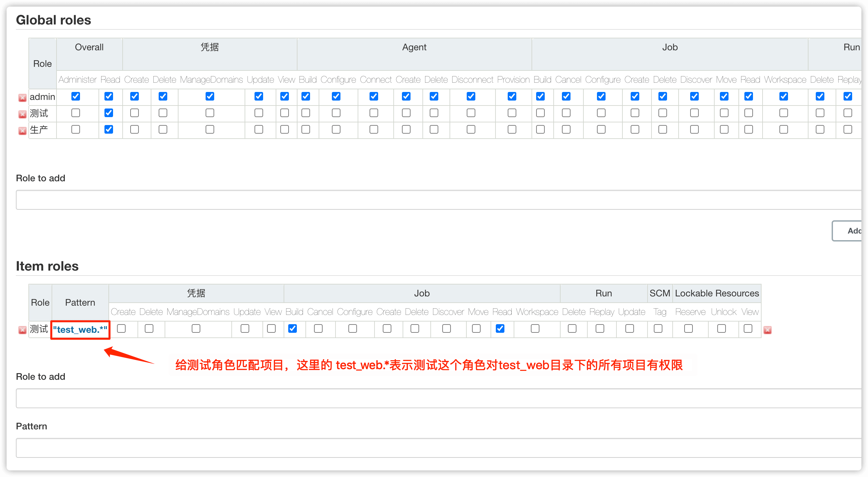Check 凭据 ManageDomains for the 测试 item role

pos(196,329)
